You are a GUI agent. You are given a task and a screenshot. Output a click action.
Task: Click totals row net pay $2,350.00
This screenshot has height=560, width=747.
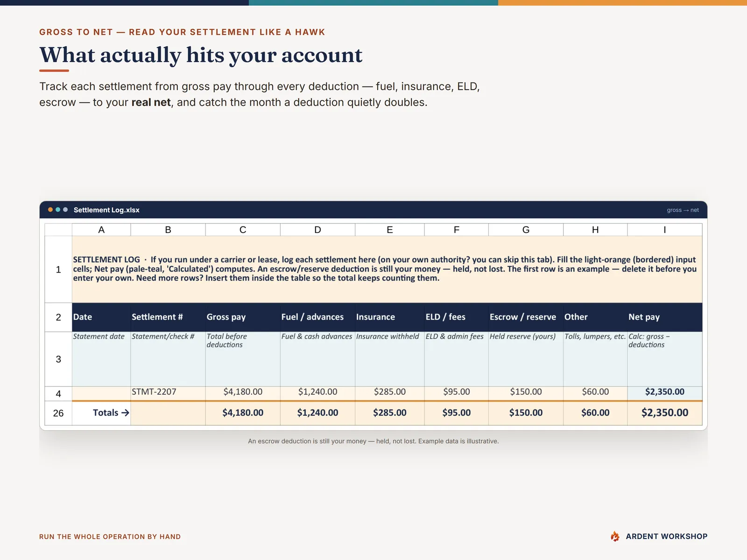665,413
